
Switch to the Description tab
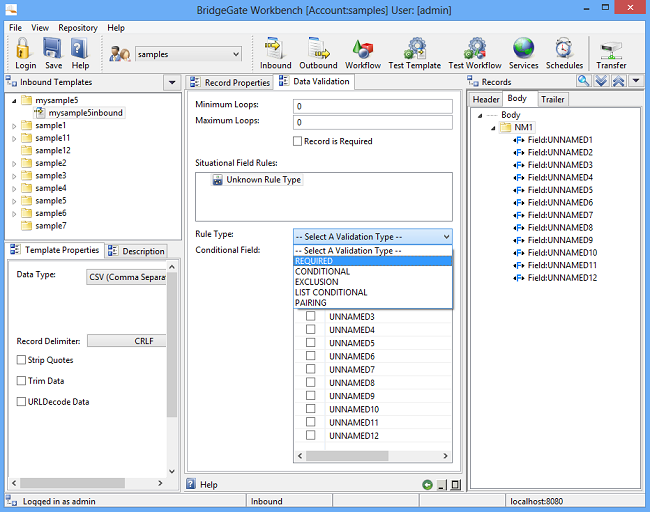[x=136, y=251]
